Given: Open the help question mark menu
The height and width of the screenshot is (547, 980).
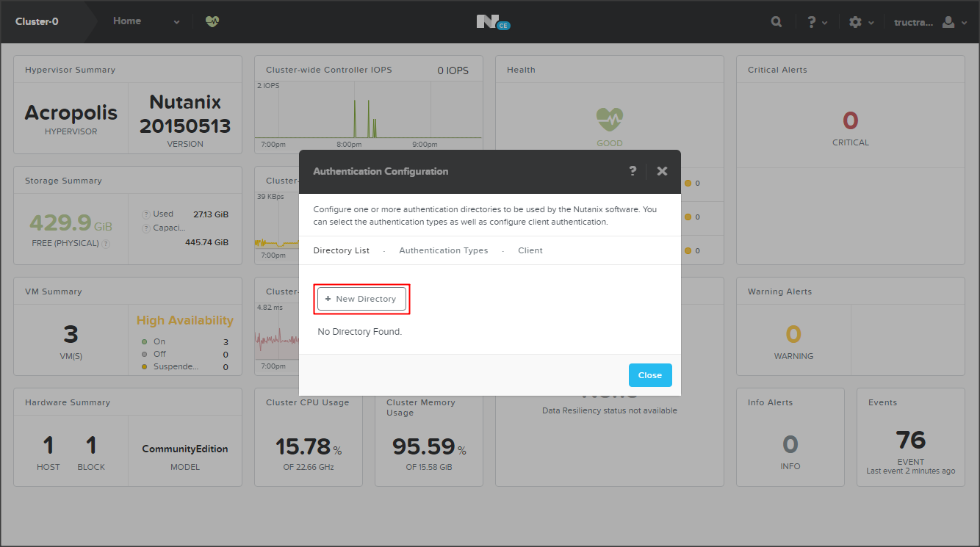Looking at the screenshot, I should tap(812, 22).
